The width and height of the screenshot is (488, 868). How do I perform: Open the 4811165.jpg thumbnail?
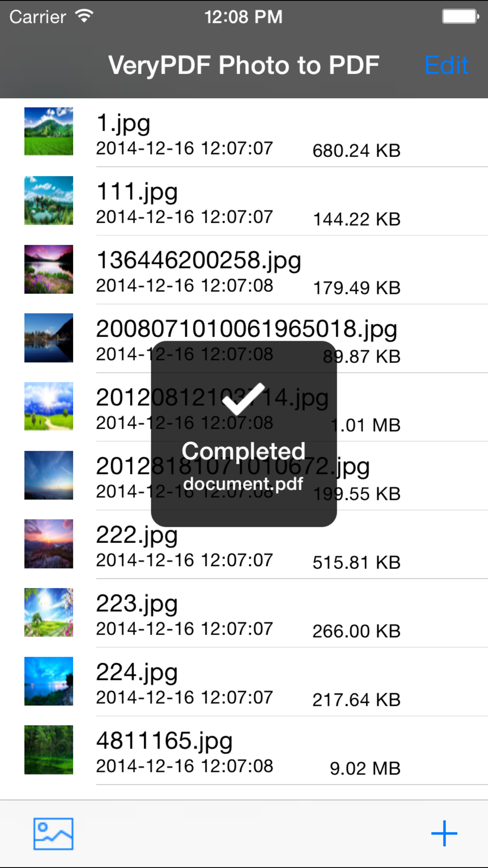pos(49,750)
